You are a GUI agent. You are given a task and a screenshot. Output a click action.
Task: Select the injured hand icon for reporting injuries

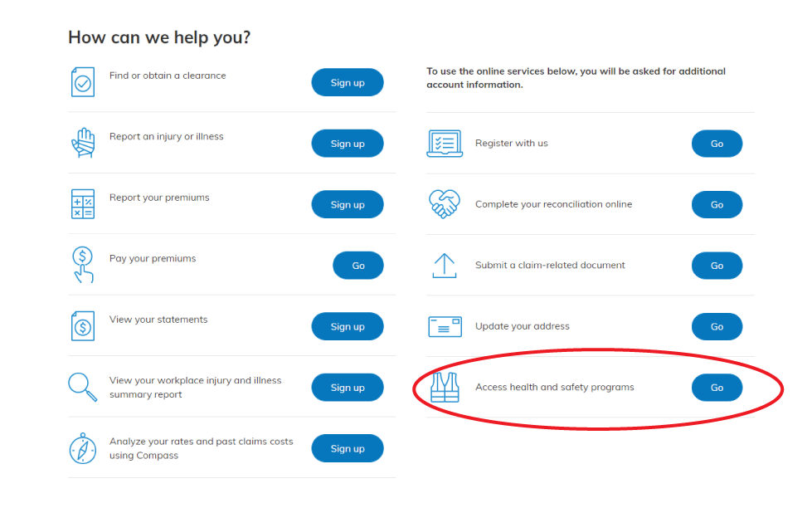click(x=83, y=143)
